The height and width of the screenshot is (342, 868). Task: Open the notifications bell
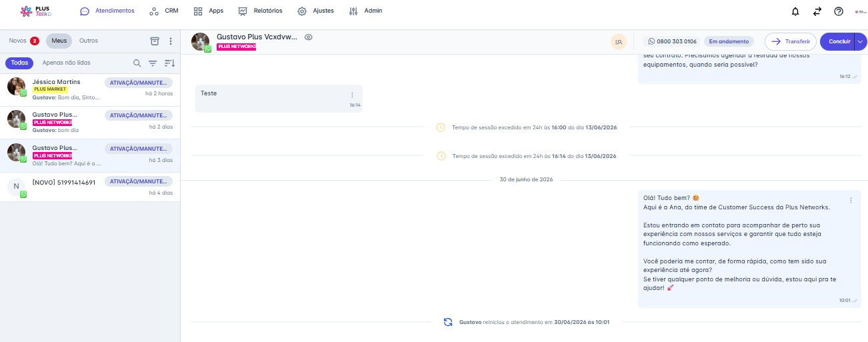pos(795,11)
